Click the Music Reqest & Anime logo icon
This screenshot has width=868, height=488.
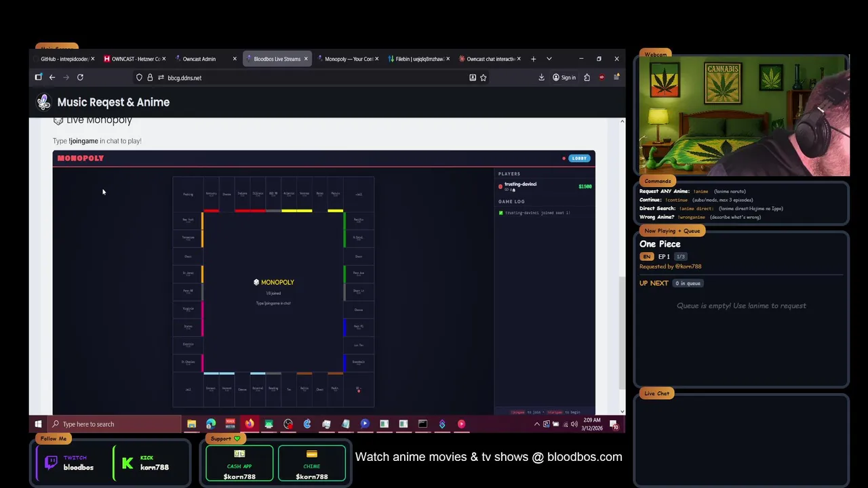click(x=44, y=102)
